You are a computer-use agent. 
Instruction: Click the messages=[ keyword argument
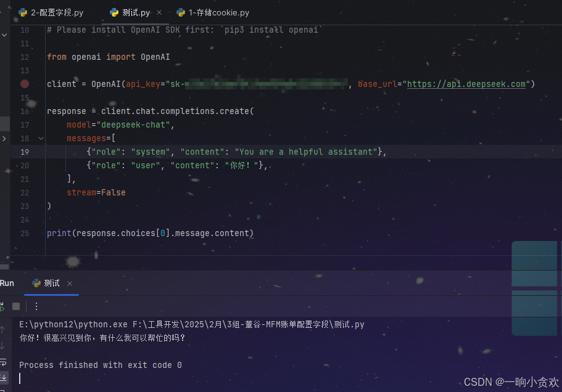[91, 139]
